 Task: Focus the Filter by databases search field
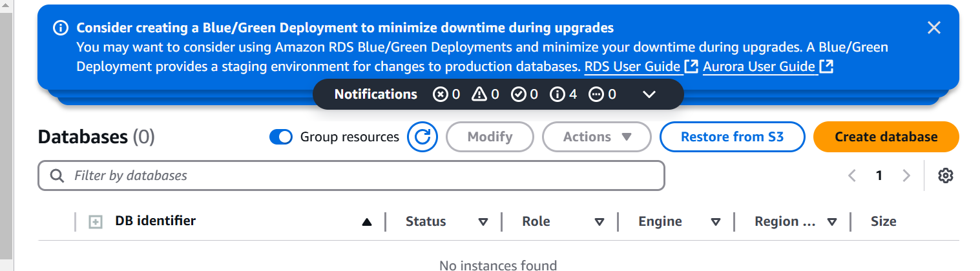[351, 176]
